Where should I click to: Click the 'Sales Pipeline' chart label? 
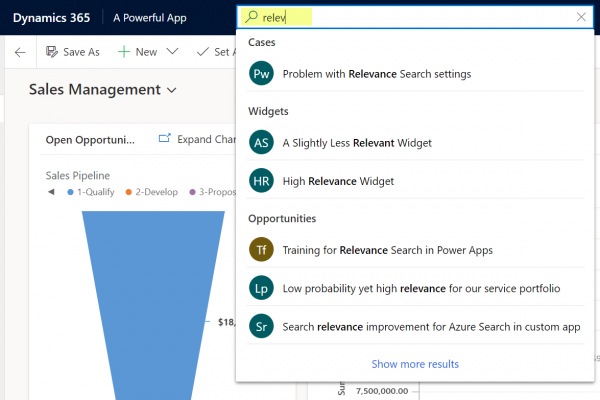tap(78, 176)
